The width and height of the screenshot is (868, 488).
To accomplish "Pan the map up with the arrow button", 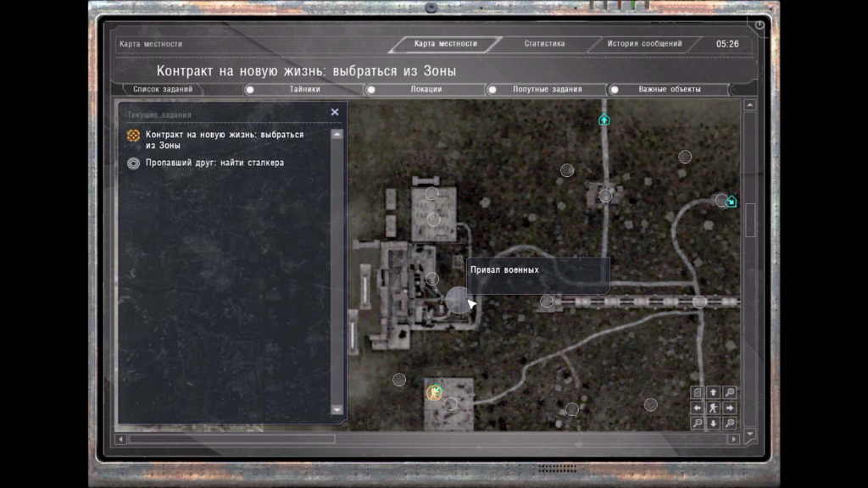I will pos(714,392).
